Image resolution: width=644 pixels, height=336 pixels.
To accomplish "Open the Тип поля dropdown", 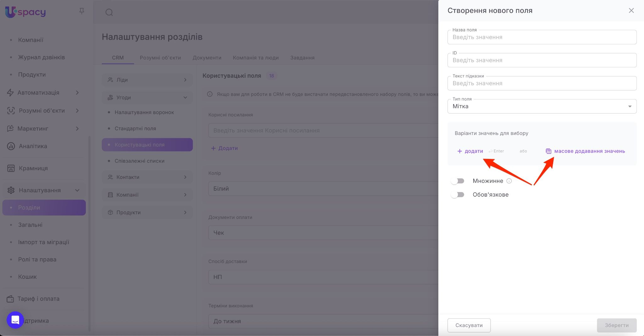I will [542, 106].
